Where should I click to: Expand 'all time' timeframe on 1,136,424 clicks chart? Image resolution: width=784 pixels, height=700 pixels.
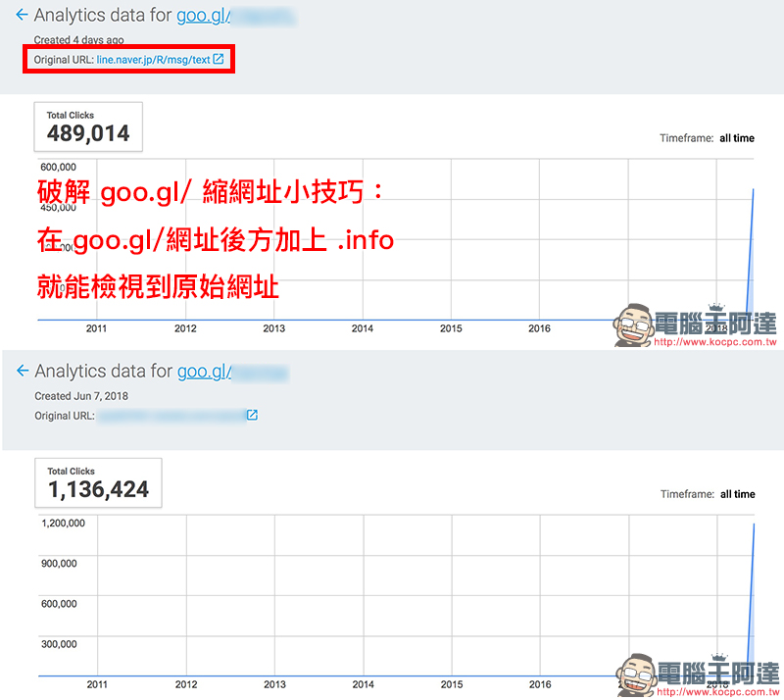click(737, 494)
